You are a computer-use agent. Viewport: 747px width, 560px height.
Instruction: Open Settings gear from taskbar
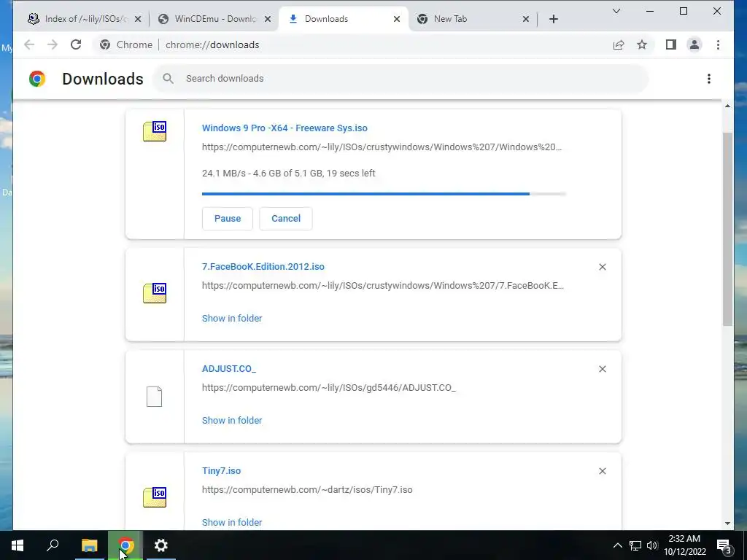(x=161, y=545)
